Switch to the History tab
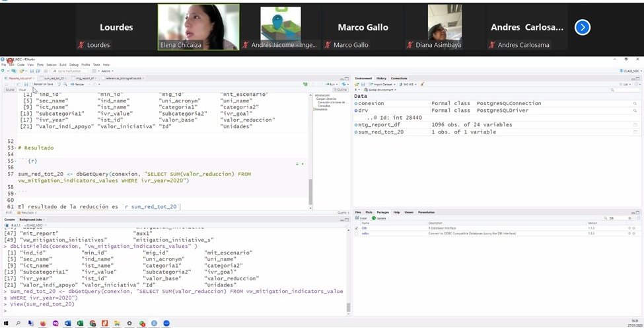Screen dimensions: 644x328 381,78
